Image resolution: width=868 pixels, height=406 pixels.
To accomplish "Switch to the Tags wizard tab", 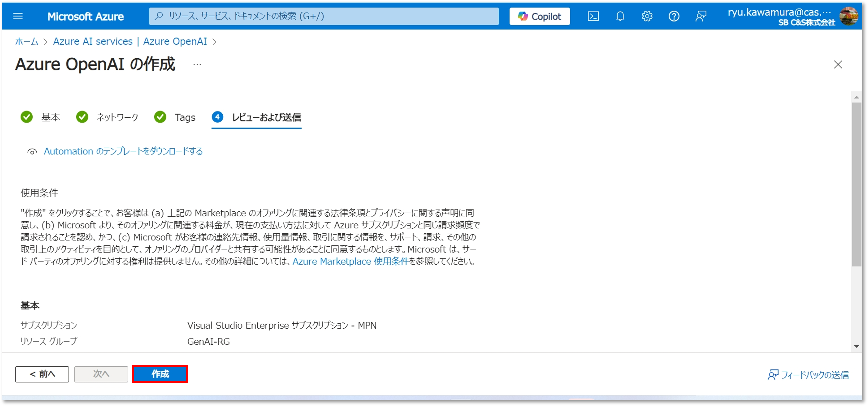I will click(x=185, y=117).
